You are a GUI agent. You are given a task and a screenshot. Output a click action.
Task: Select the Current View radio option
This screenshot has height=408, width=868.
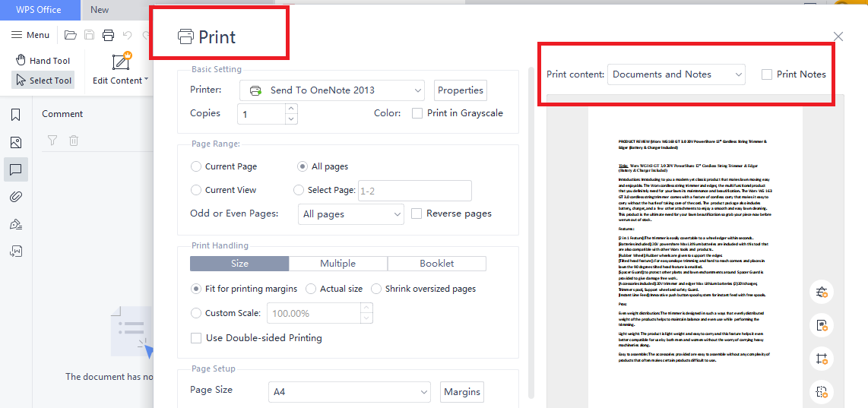pyautogui.click(x=196, y=190)
